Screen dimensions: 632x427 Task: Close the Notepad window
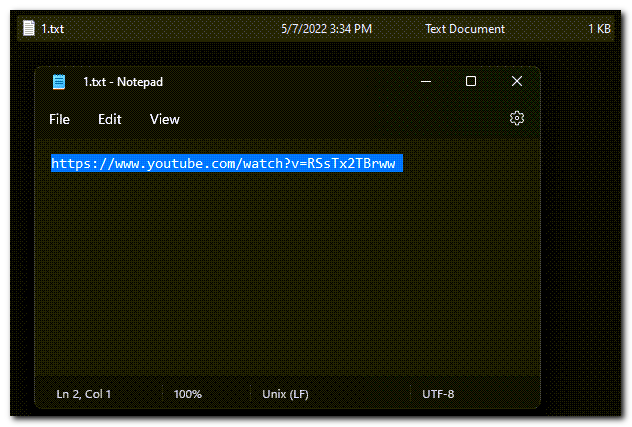click(517, 81)
